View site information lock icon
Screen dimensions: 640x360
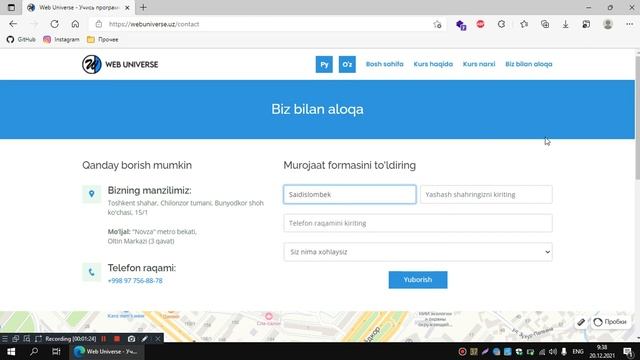99,24
